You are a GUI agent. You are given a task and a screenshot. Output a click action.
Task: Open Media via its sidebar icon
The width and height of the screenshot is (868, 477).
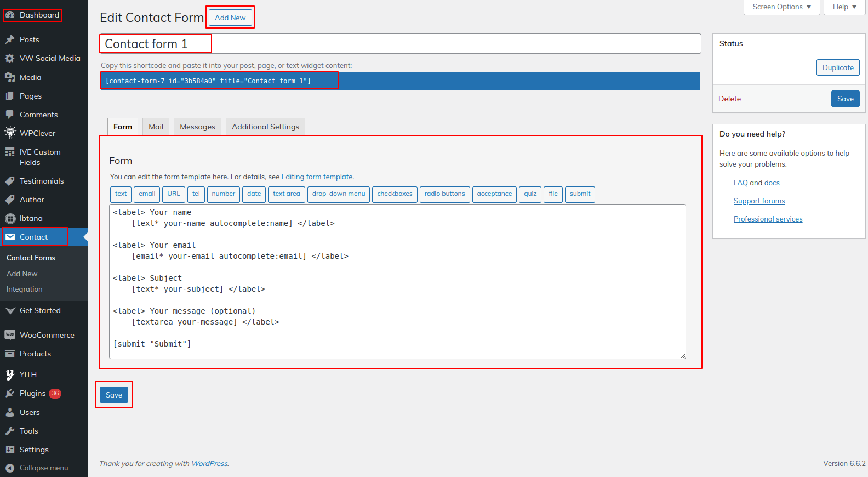pyautogui.click(x=10, y=77)
